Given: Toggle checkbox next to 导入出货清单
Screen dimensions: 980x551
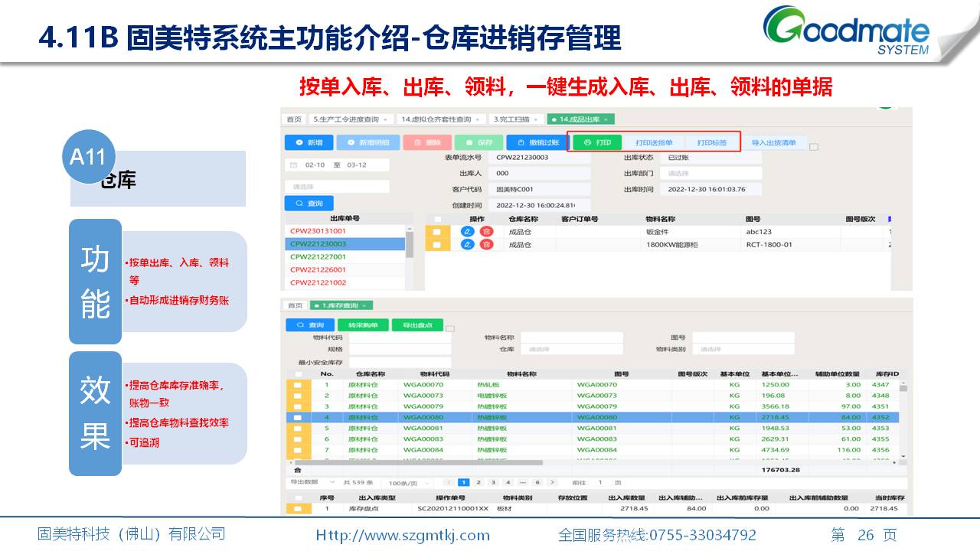Looking at the screenshot, I should [814, 147].
